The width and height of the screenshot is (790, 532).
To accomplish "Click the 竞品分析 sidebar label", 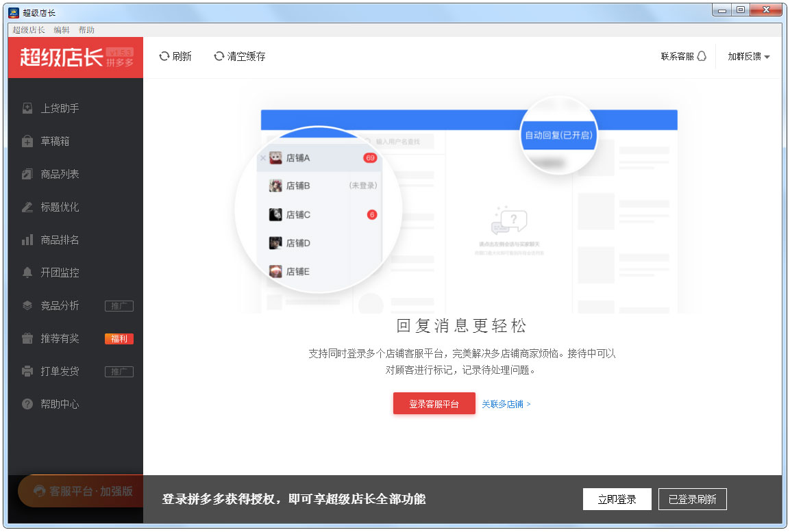I will [60, 305].
